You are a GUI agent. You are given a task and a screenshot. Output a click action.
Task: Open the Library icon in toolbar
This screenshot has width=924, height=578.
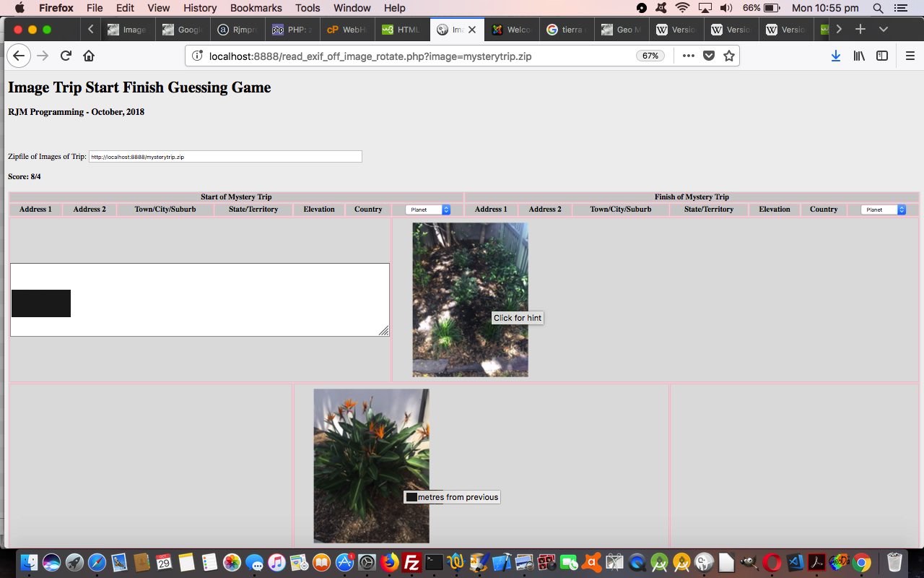[x=859, y=56]
